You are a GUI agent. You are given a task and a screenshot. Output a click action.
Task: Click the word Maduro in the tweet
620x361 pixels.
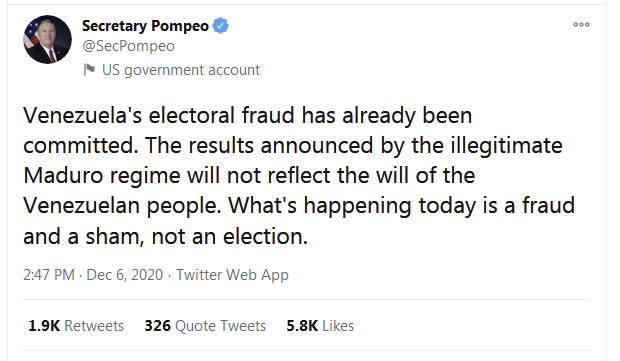tap(63, 176)
